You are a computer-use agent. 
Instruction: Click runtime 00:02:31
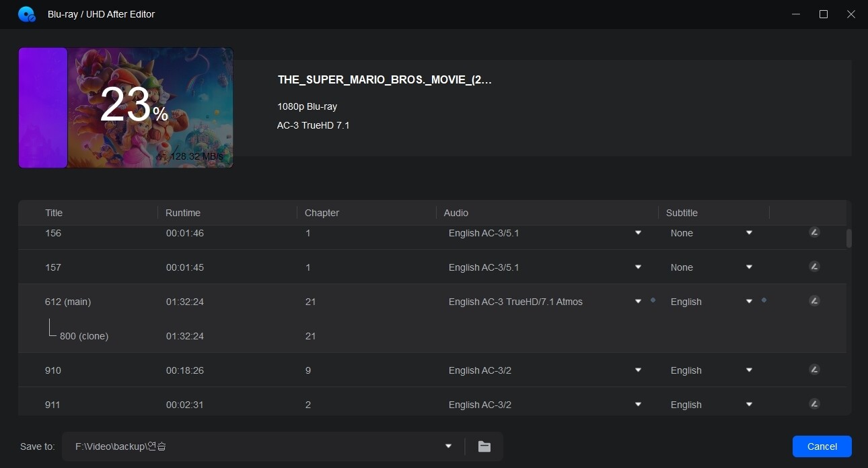185,405
